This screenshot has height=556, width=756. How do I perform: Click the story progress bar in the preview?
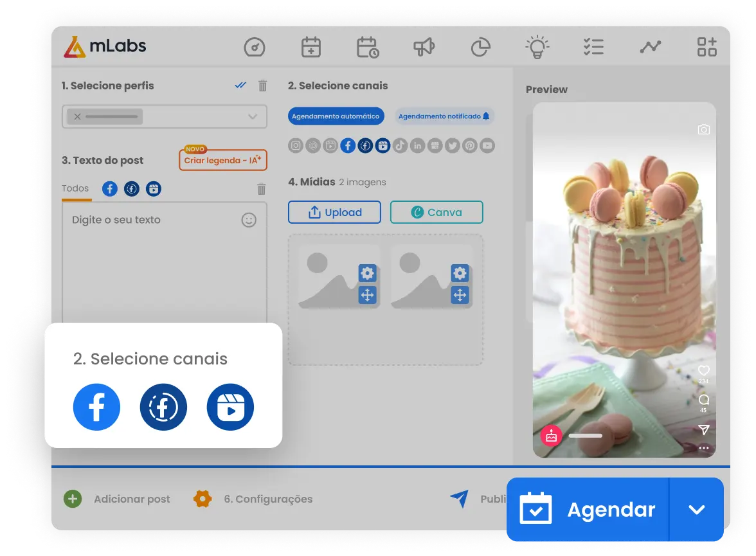(585, 435)
